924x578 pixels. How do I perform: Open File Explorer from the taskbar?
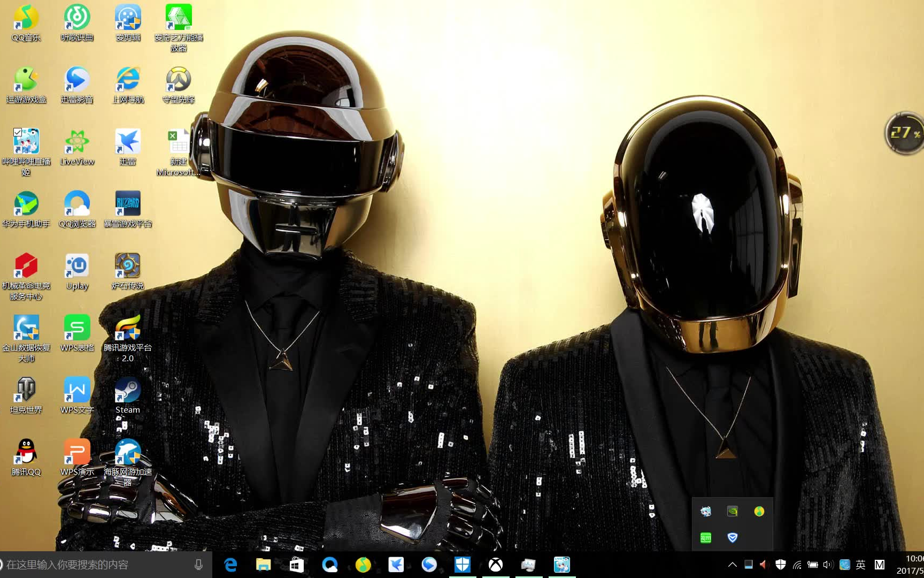(264, 565)
